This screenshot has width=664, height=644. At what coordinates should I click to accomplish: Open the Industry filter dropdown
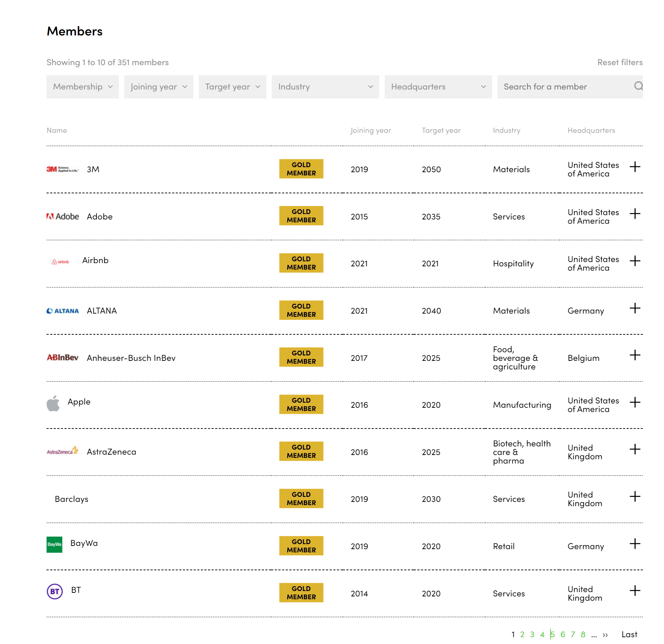326,87
